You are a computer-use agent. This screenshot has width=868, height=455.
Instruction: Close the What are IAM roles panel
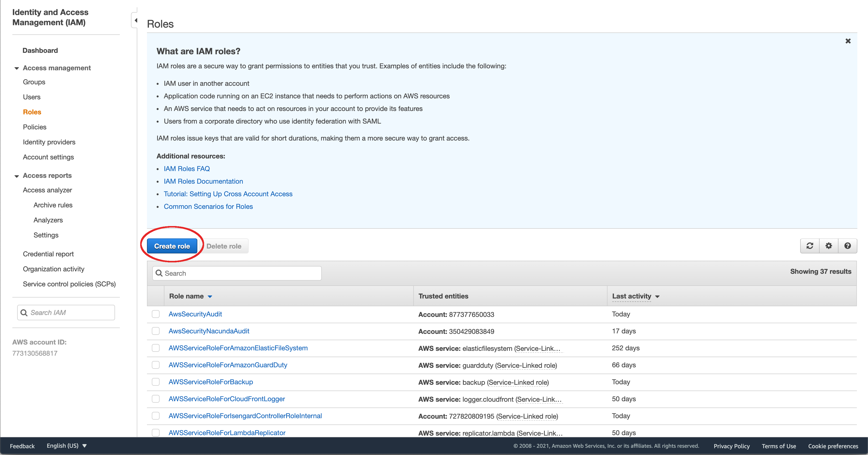[x=848, y=41]
